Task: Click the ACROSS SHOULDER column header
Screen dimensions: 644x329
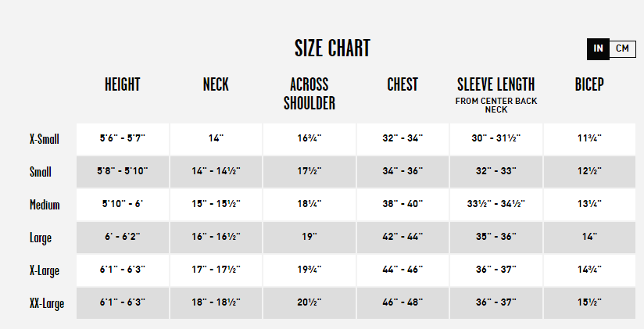Action: (x=309, y=94)
